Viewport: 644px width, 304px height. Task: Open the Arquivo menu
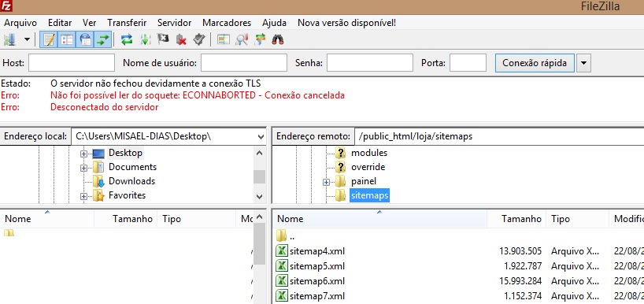pos(20,23)
